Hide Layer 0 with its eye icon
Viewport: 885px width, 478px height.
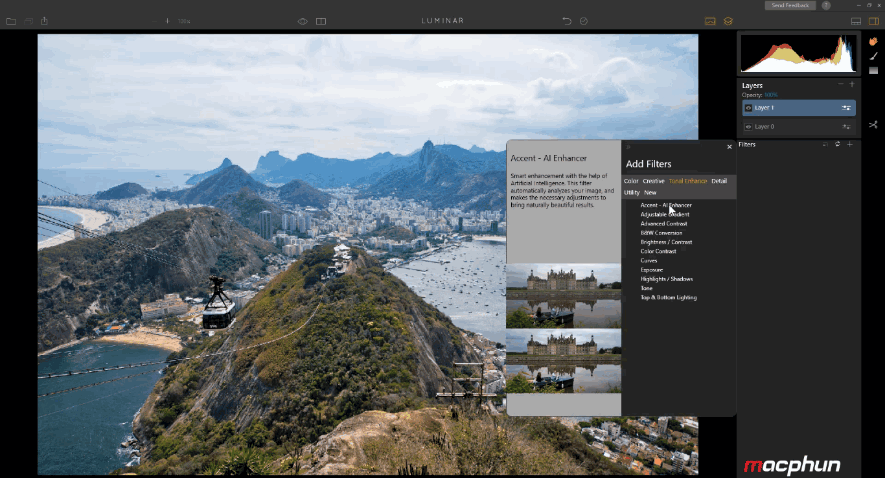click(748, 127)
